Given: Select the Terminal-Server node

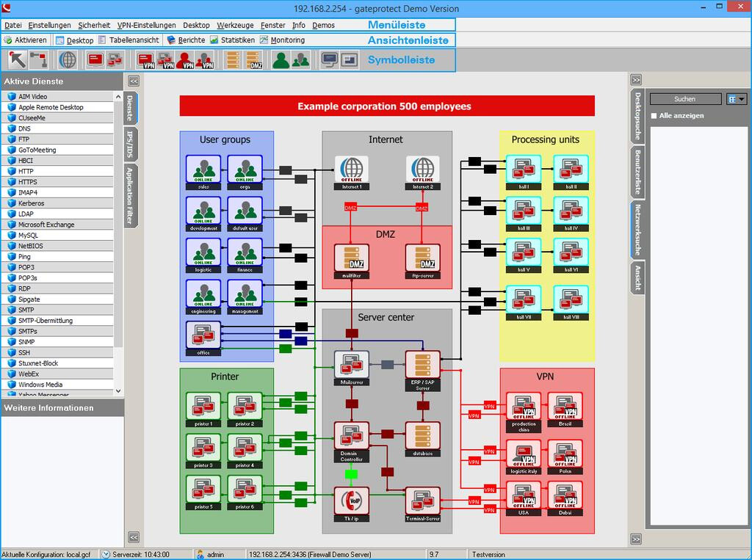Looking at the screenshot, I should click(x=422, y=504).
